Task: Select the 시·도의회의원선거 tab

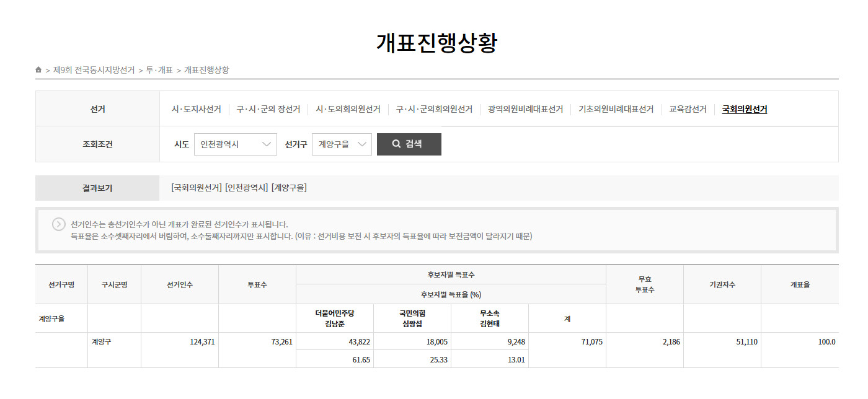Action: click(348, 109)
